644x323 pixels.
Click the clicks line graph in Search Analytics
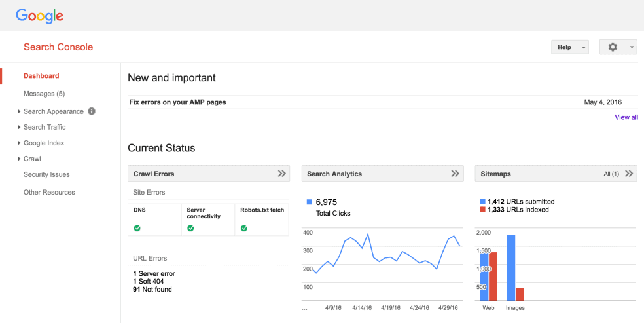point(386,253)
